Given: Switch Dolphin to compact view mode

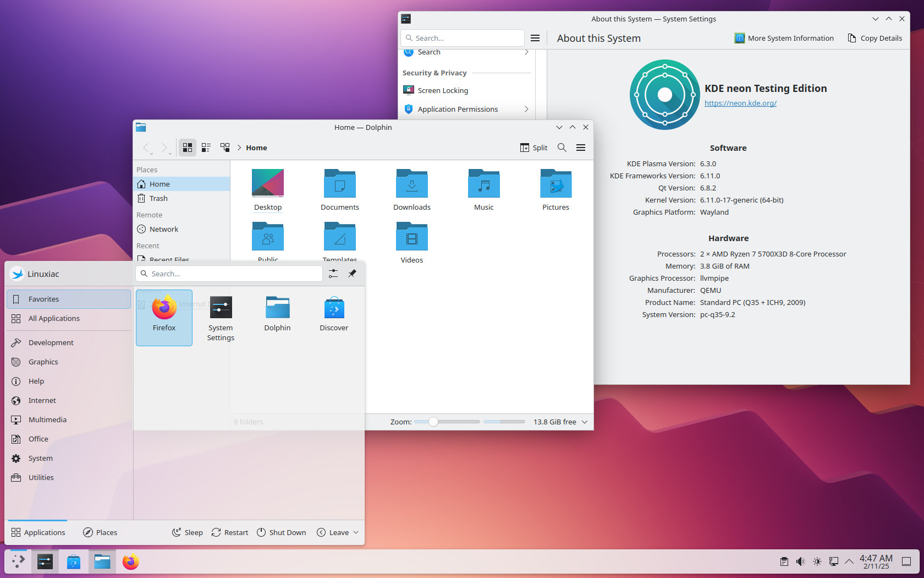Looking at the screenshot, I should click(x=206, y=148).
